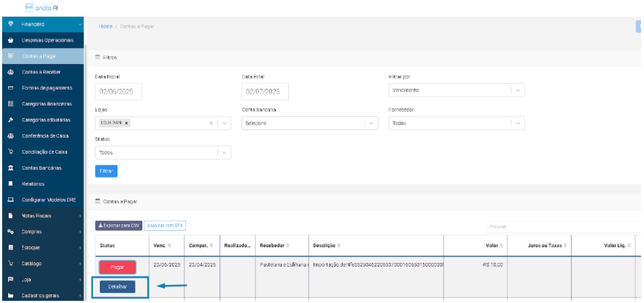Click the Relatórios bookmark icon

coord(11,184)
